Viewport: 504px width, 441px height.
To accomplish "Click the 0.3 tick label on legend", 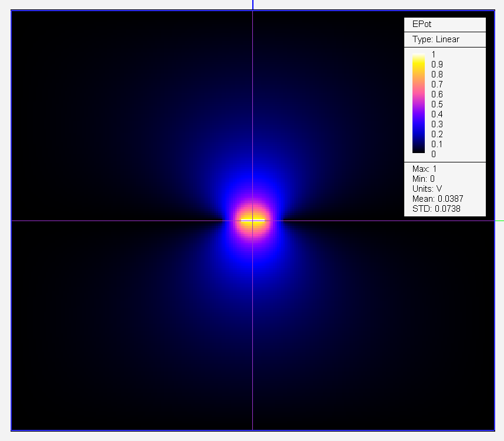I will coord(437,124).
